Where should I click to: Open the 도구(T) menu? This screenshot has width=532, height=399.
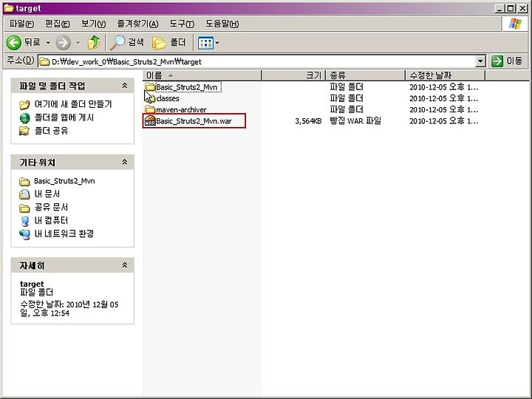point(182,24)
